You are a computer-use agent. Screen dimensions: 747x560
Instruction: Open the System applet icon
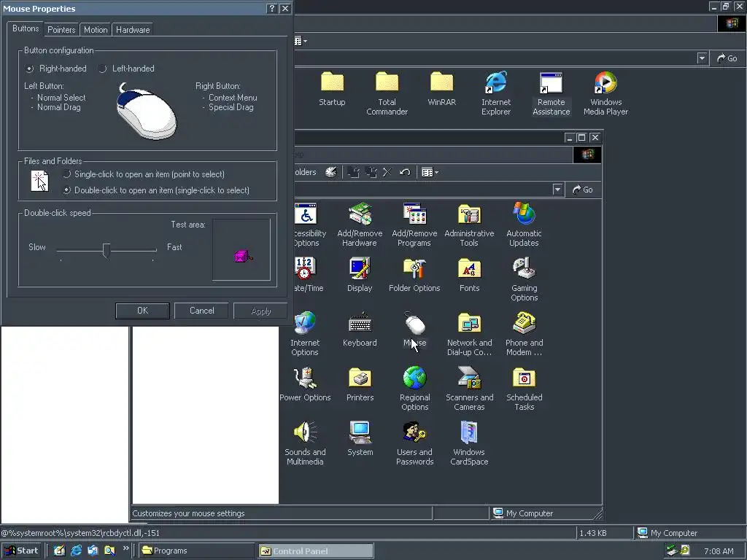(x=360, y=439)
